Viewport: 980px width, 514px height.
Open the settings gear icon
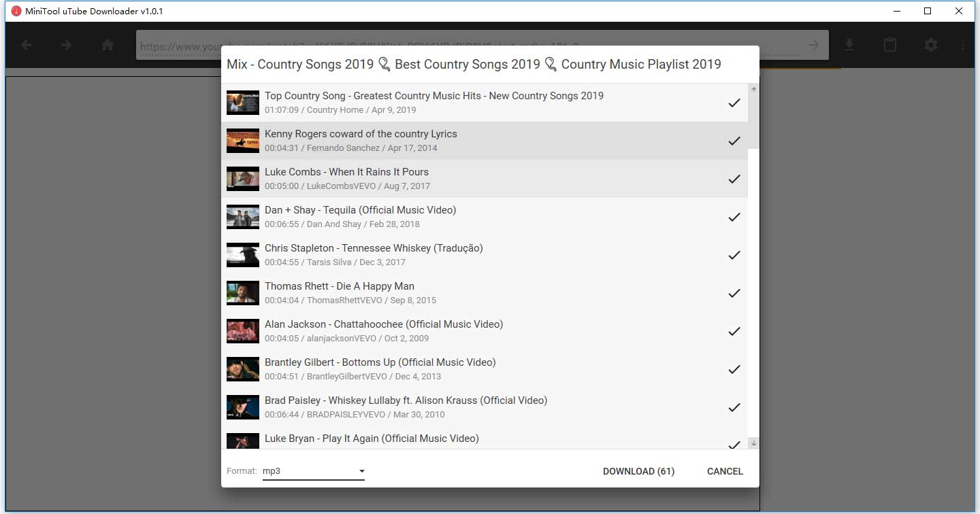click(930, 46)
